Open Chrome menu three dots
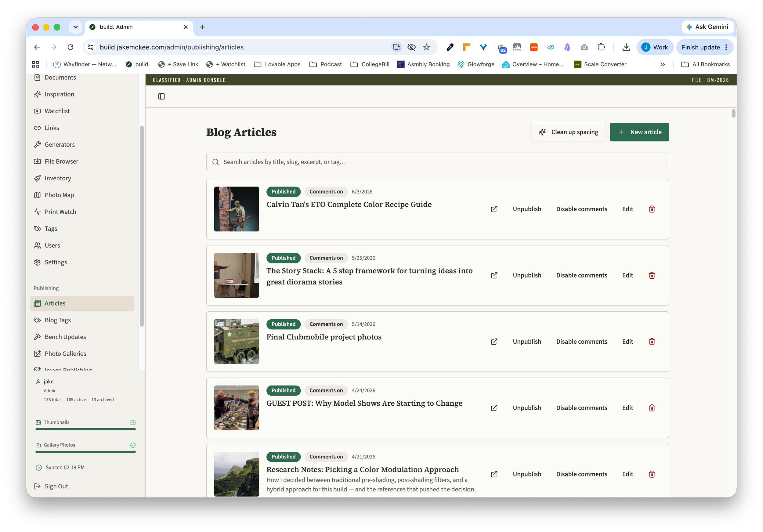This screenshot has height=532, width=763. (x=726, y=47)
